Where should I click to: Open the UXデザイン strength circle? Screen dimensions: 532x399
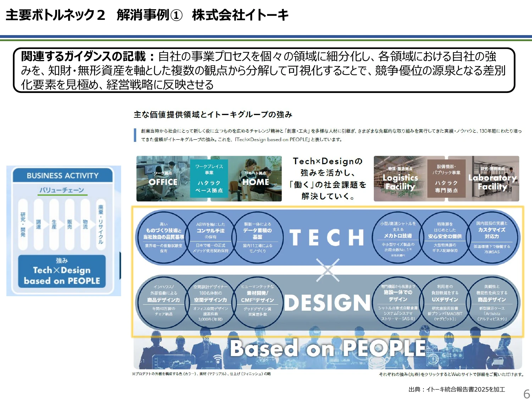coord(445,302)
